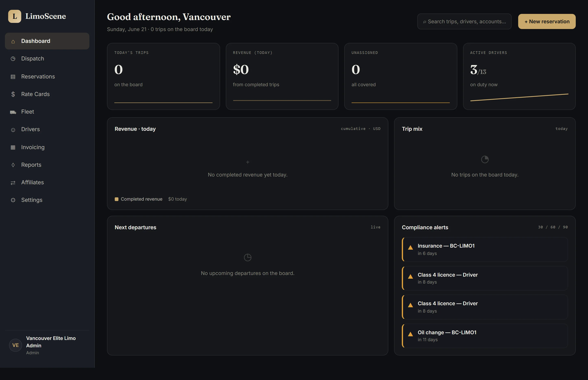Viewport: 588px width, 380px height.
Task: Click "in 11 days" under Oil change alert
Action: click(x=428, y=340)
